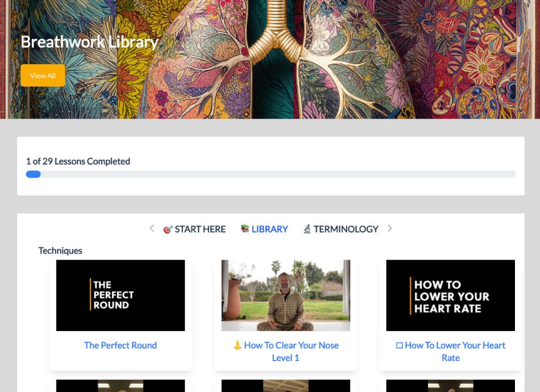Click the target icon beside START HERE
The image size is (540, 392).
pyautogui.click(x=168, y=229)
